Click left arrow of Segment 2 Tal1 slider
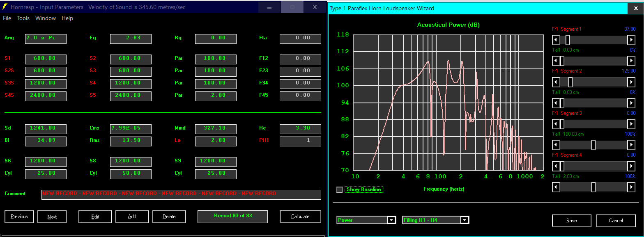 (x=556, y=103)
